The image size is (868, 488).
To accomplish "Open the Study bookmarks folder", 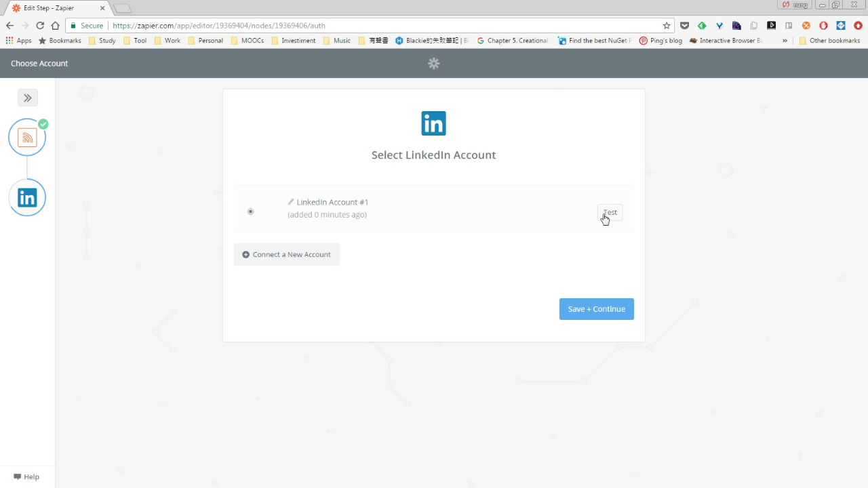I will 102,41.
